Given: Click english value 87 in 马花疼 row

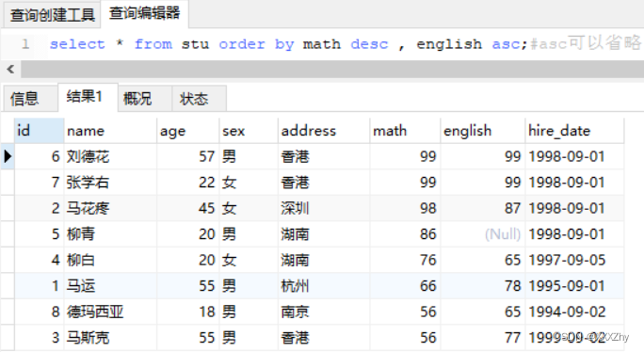Looking at the screenshot, I should [x=483, y=208].
